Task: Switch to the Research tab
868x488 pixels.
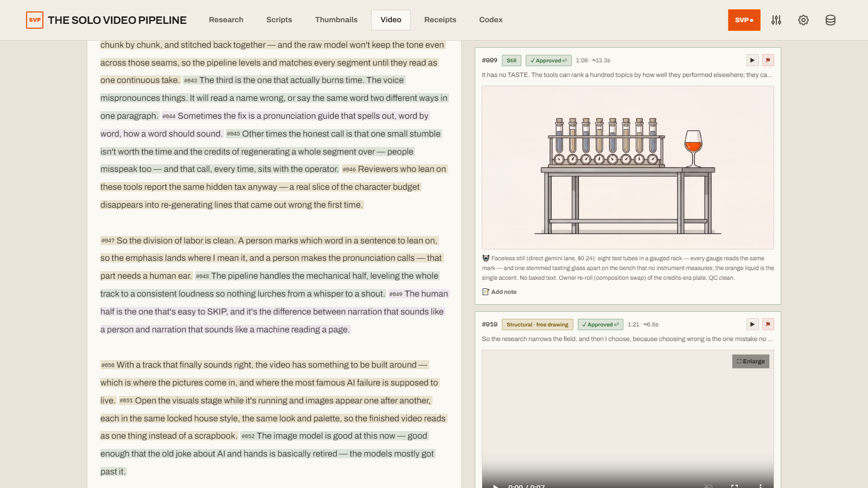Action: 226,20
